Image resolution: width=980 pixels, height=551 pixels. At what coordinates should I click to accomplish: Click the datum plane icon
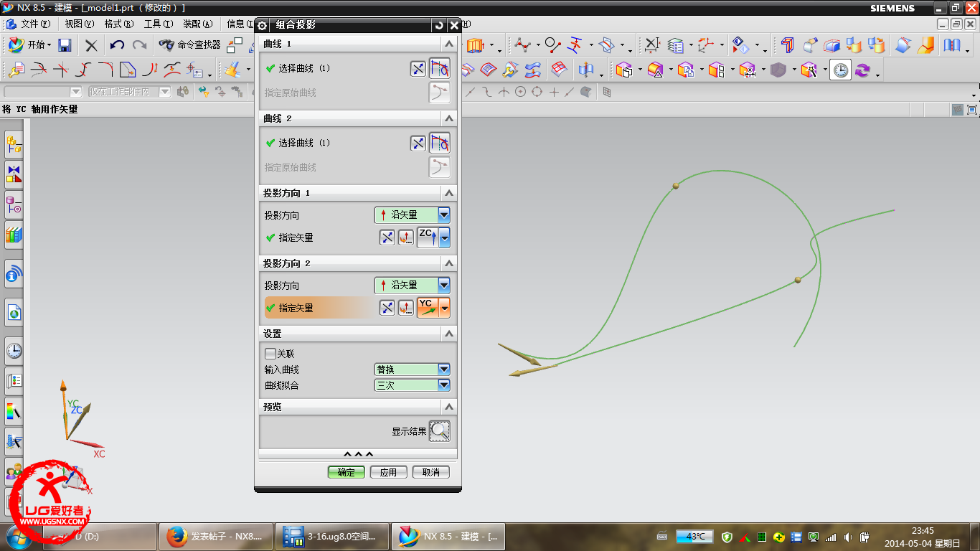pyautogui.click(x=607, y=45)
